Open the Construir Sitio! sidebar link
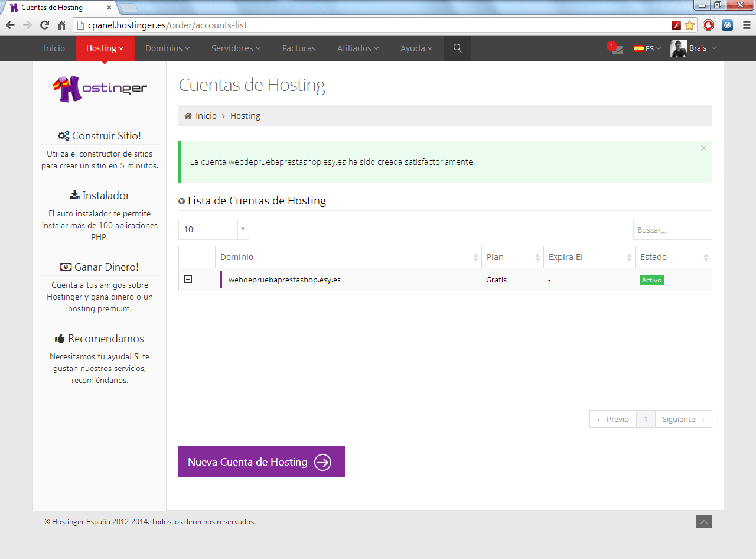756x559 pixels. 100,136
